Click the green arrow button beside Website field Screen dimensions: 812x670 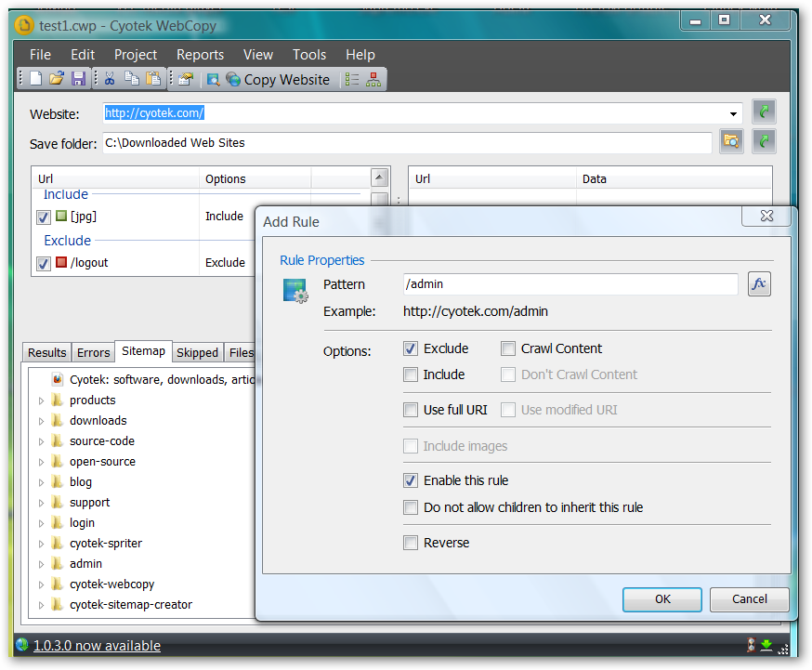tap(764, 112)
